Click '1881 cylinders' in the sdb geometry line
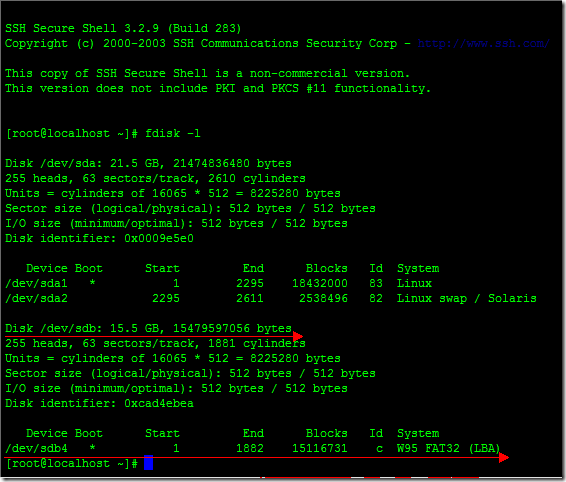The height and width of the screenshot is (482, 566). [x=257, y=343]
